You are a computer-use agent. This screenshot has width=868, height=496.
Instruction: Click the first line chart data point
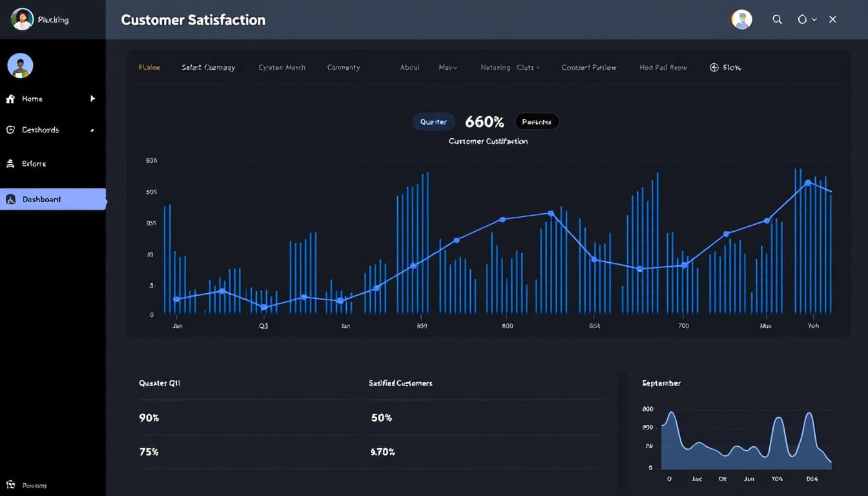(176, 299)
